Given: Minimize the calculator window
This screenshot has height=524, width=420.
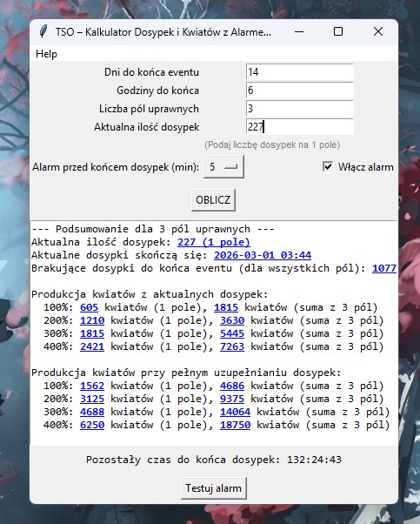Looking at the screenshot, I should pyautogui.click(x=299, y=31).
